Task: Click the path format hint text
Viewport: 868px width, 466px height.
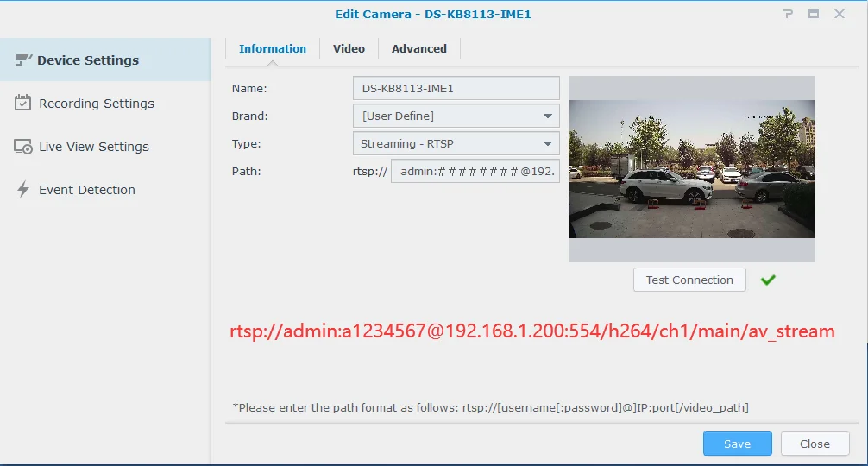Action: coord(490,408)
